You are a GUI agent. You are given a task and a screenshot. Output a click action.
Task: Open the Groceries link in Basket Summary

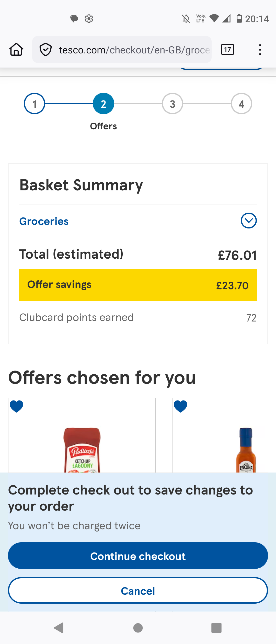[44, 221]
